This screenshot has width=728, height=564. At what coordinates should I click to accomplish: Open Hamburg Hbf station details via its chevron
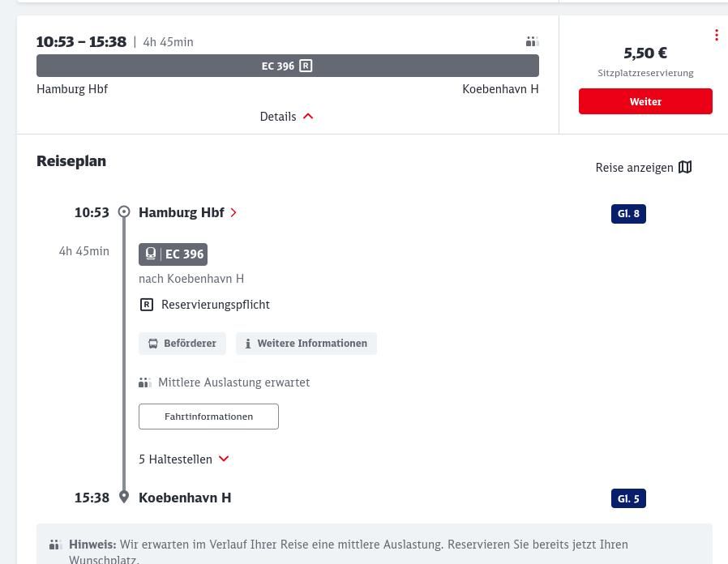click(233, 212)
